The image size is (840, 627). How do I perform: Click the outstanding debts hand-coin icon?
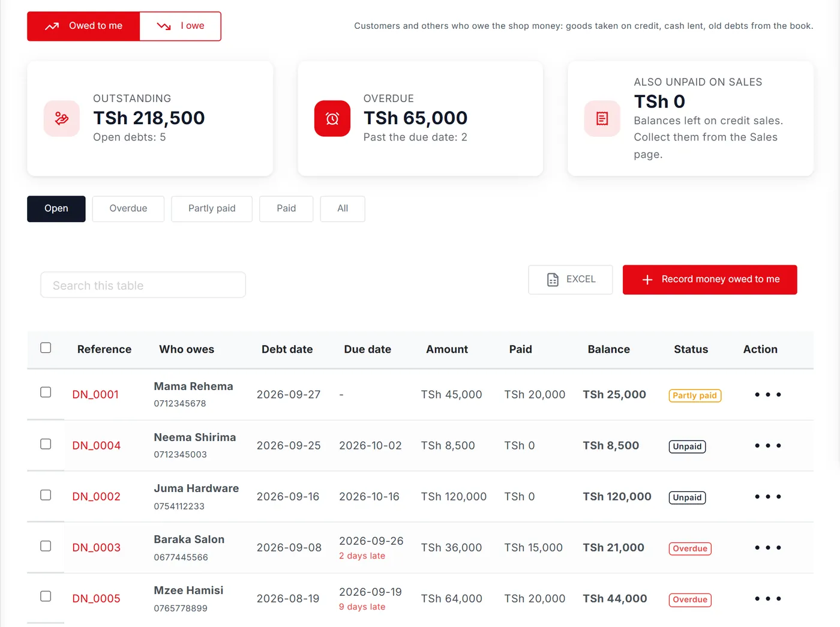(62, 119)
